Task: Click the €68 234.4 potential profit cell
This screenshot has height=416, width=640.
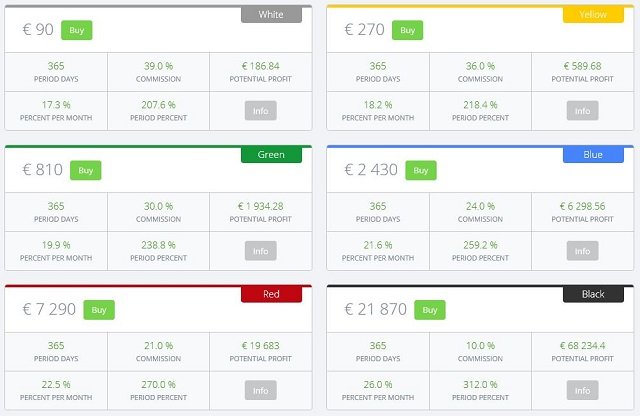Action: click(x=582, y=351)
